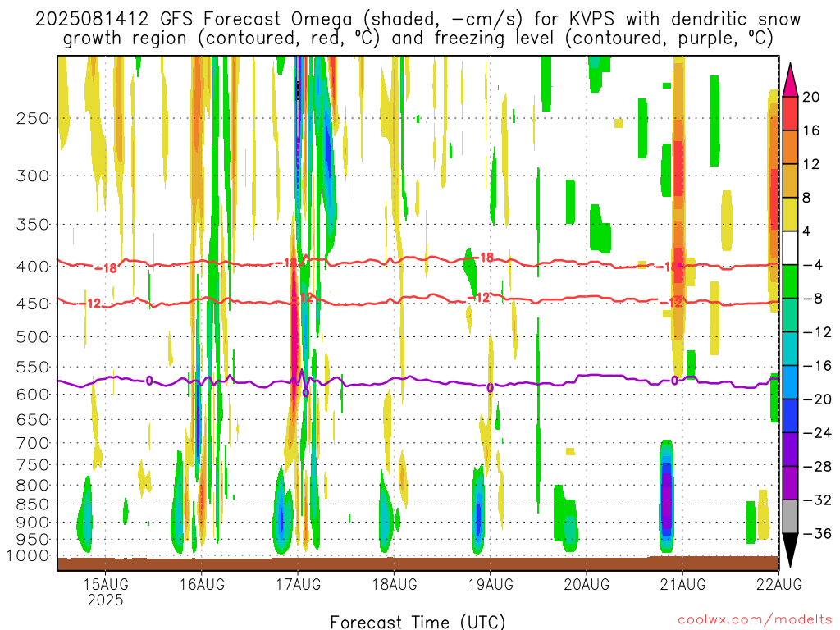Click the 250 pressure level label
840x630 pixels.
point(33,118)
